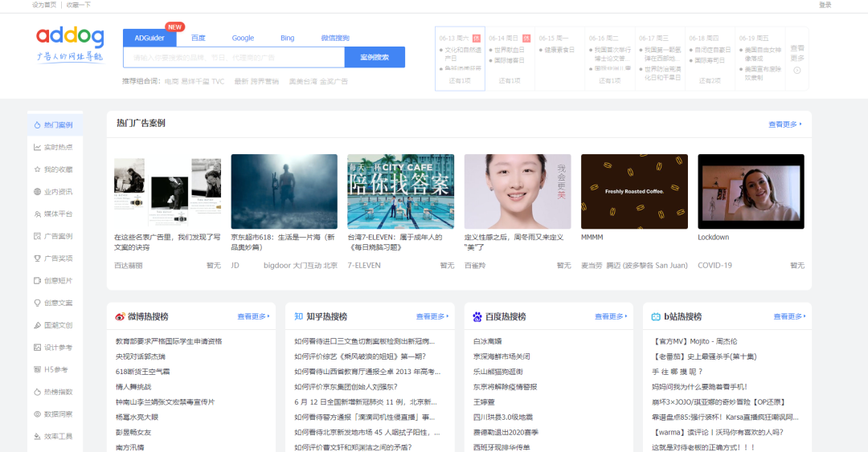
Task: Expand 知乎热搜榜 list via 查看更多
Action: click(x=432, y=316)
